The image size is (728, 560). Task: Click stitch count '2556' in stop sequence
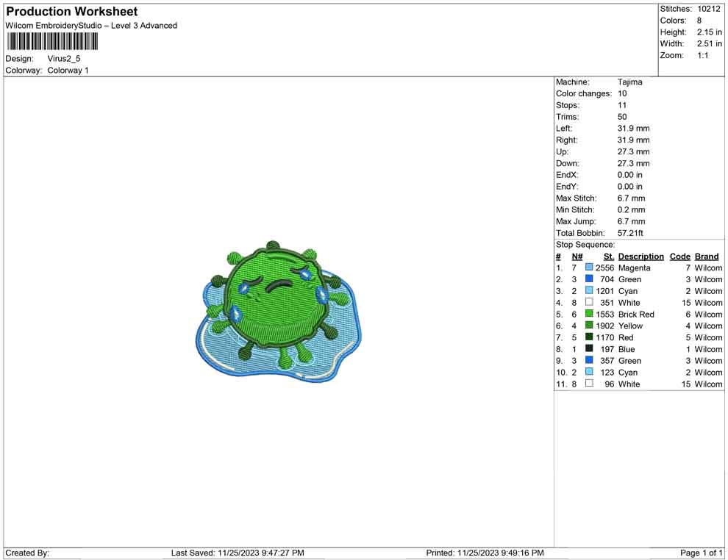point(604,268)
